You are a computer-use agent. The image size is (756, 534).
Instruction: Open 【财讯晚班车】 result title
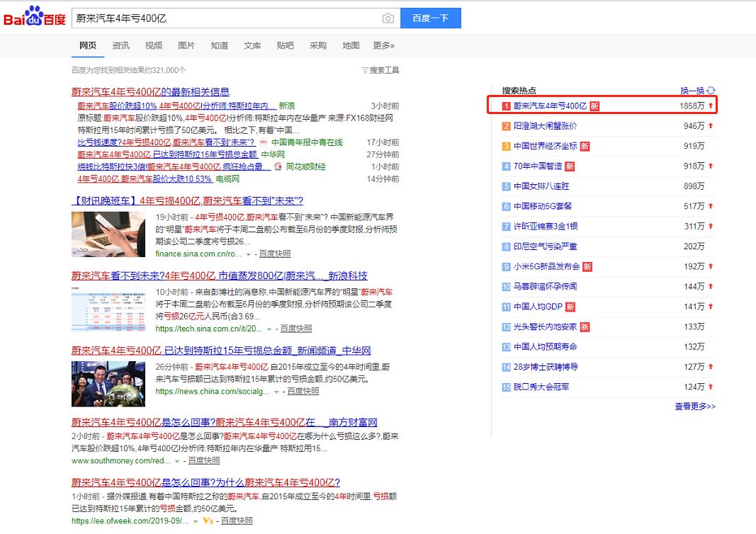point(187,200)
